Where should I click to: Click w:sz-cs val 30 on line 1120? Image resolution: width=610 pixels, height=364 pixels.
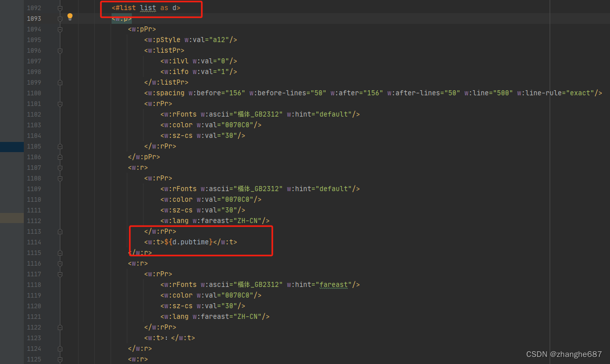click(x=203, y=306)
